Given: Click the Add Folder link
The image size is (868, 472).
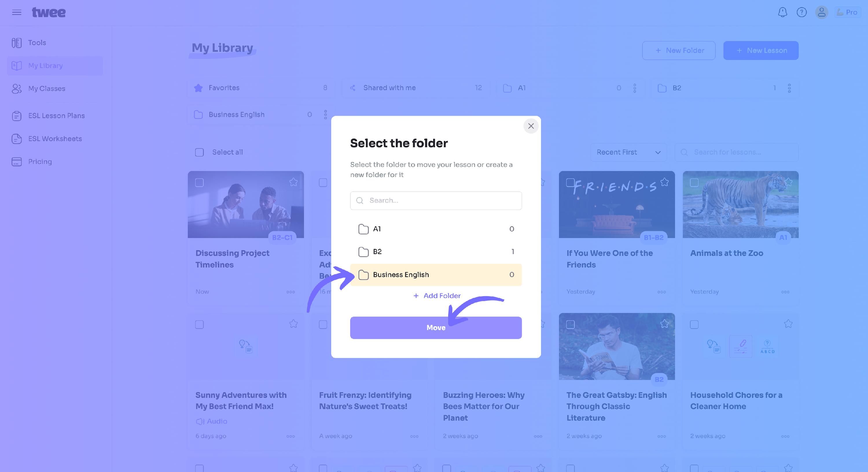Looking at the screenshot, I should coord(437,296).
